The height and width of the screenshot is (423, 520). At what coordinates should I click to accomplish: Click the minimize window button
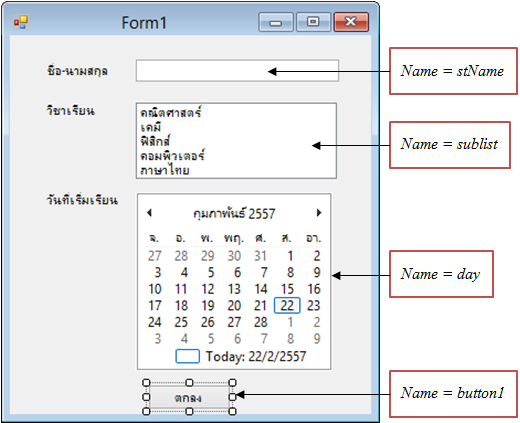(276, 22)
